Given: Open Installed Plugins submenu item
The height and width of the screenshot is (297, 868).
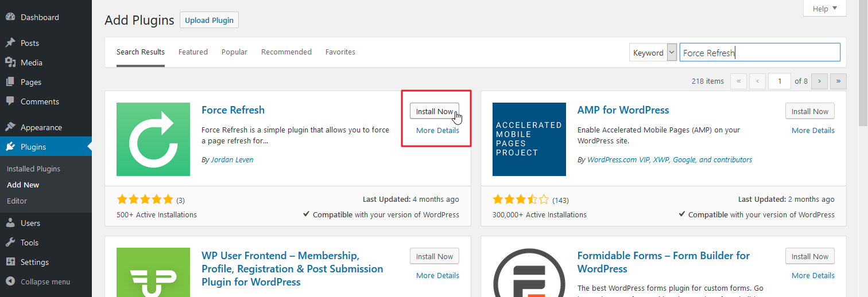Looking at the screenshot, I should (x=33, y=169).
